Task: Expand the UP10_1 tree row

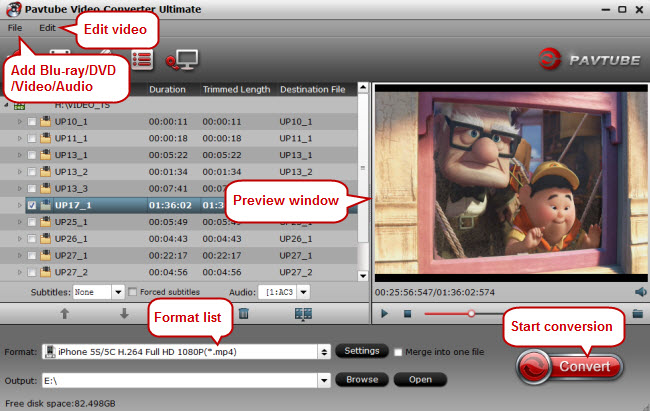Action: pyautogui.click(x=19, y=122)
